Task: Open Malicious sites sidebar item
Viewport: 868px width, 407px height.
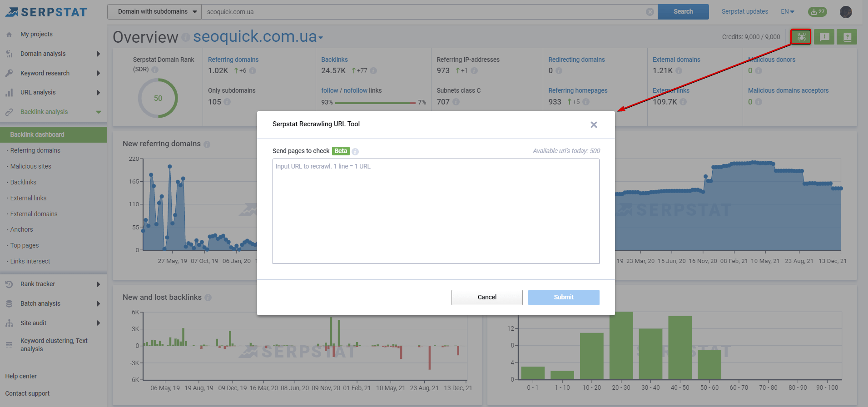Action: click(30, 167)
